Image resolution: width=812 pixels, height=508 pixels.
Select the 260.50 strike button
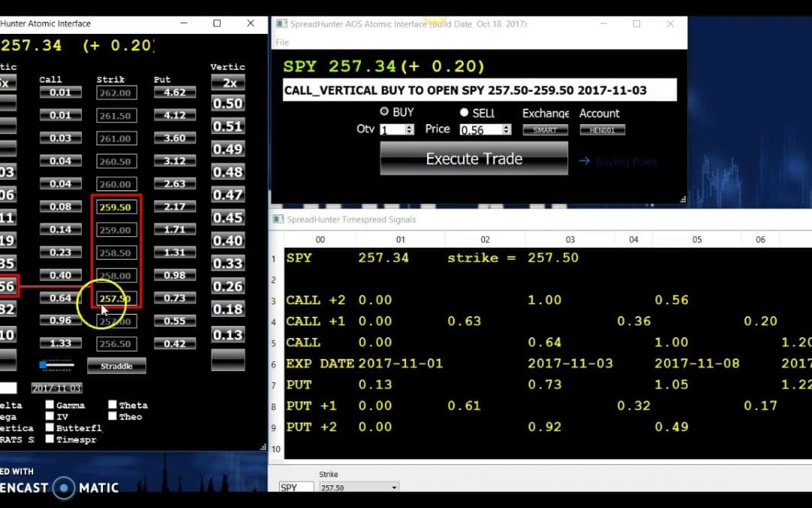click(117, 161)
